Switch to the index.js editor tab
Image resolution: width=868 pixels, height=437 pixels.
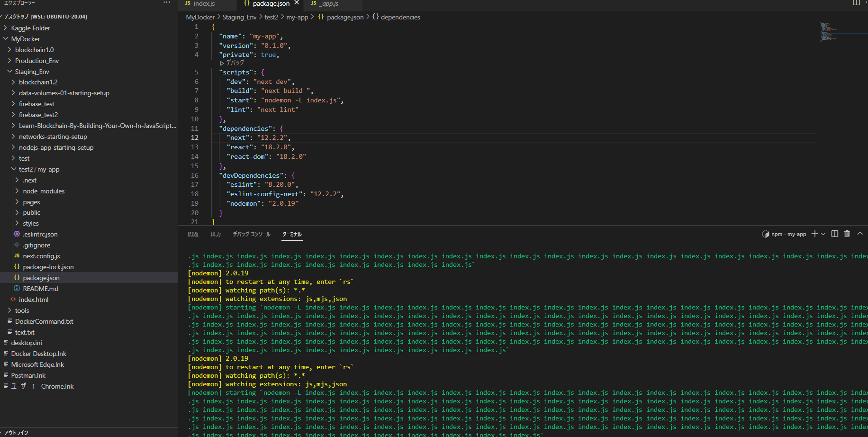click(204, 4)
